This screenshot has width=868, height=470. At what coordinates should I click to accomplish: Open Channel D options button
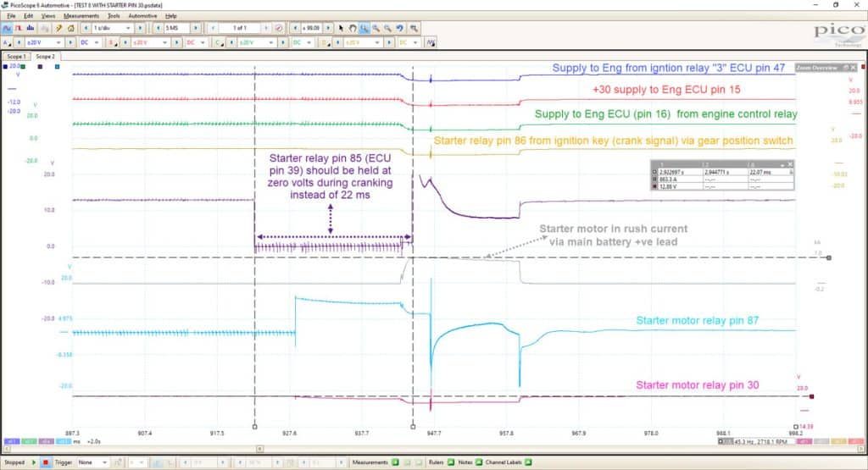click(x=325, y=42)
